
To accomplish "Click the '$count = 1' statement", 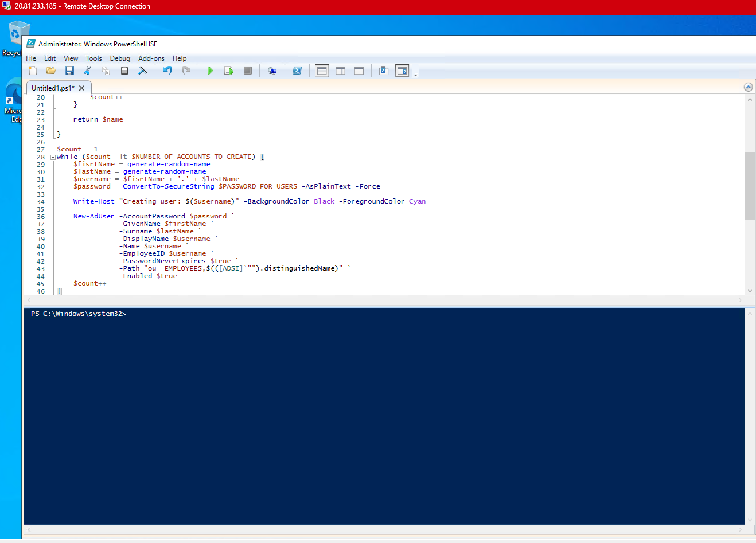I will point(77,149).
